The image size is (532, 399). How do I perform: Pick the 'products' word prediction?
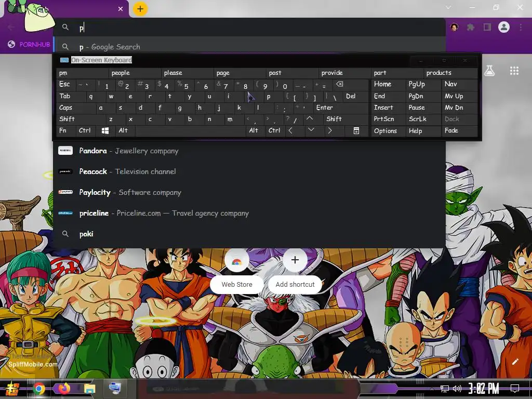450,73
